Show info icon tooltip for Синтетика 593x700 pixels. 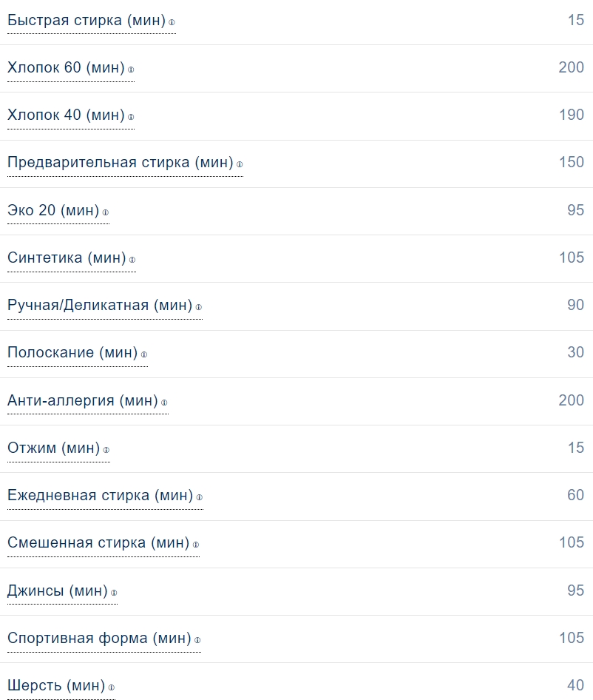[x=132, y=260]
